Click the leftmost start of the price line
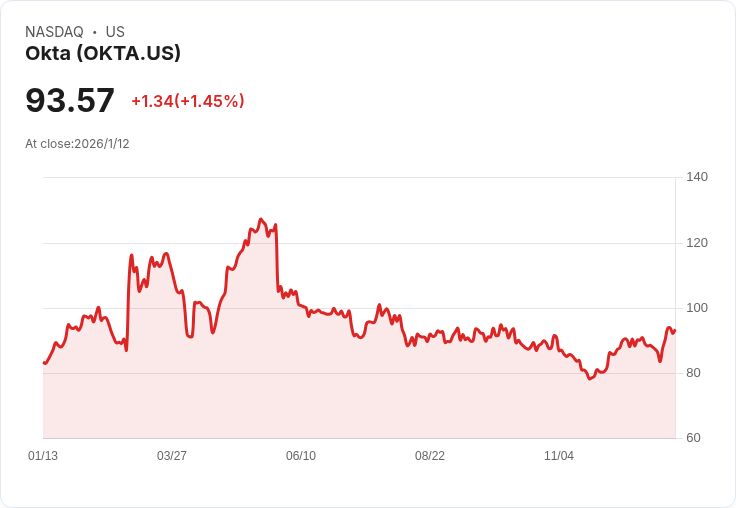Screen dimensions: 736x508 tap(44, 363)
